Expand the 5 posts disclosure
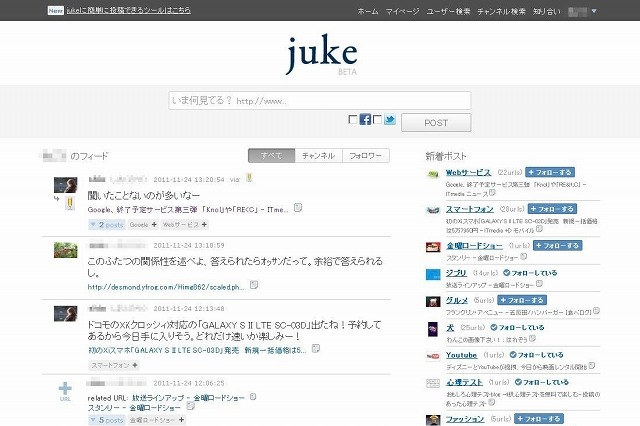This screenshot has height=426, width=640. pyautogui.click(x=107, y=420)
